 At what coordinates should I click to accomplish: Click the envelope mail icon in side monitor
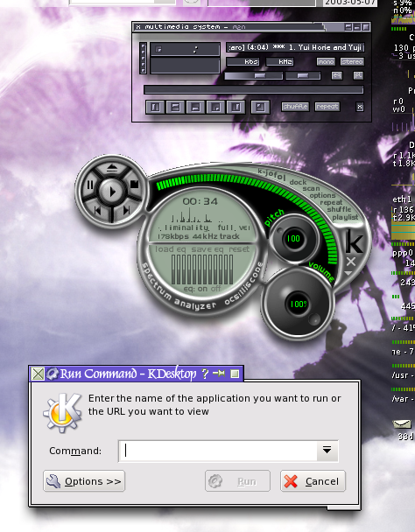point(402,423)
